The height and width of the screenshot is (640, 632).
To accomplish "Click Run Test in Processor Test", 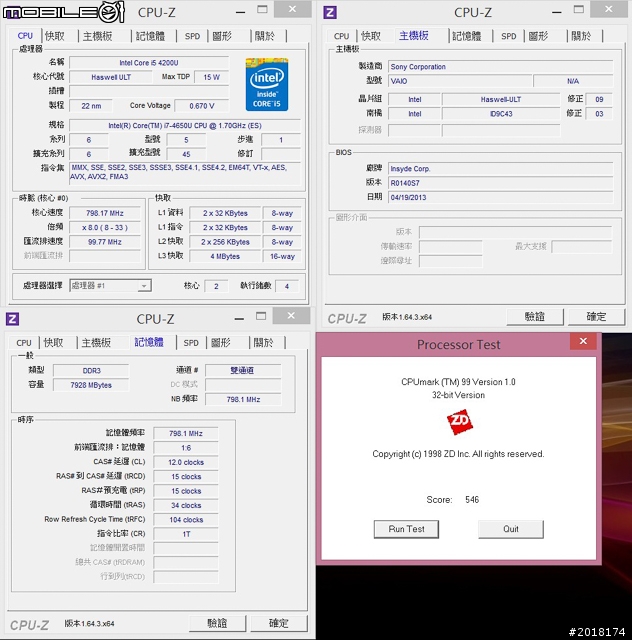I will click(406, 529).
